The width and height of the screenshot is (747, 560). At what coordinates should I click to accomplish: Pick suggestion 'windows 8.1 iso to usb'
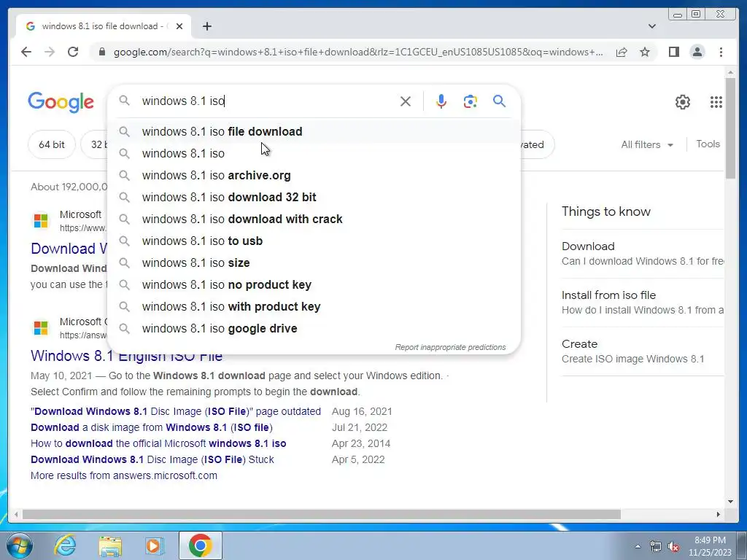(x=314, y=241)
